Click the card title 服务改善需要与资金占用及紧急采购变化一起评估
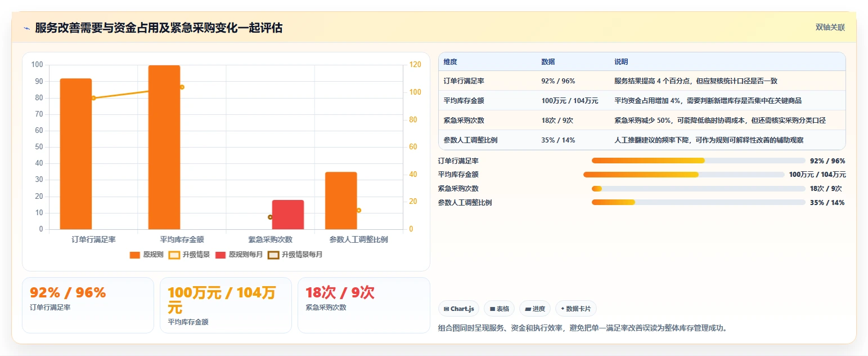Image resolution: width=868 pixels, height=356 pixels. pos(159,28)
